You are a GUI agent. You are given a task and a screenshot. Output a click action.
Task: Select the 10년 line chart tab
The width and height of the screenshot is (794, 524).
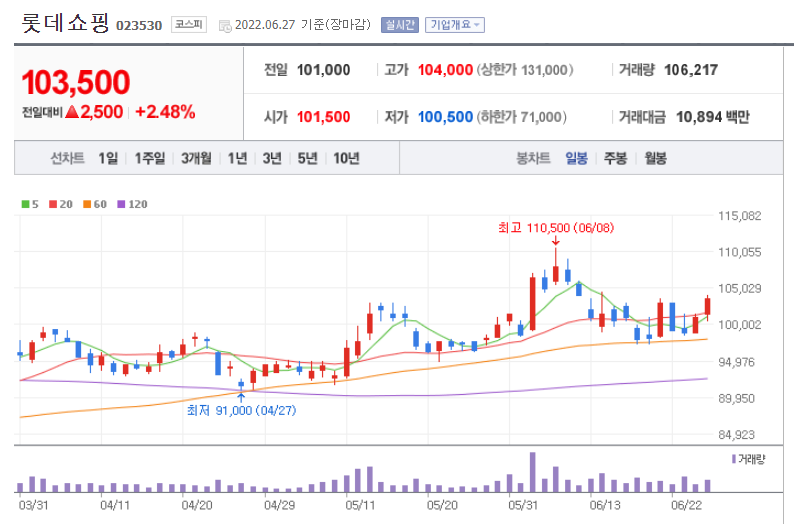click(x=346, y=158)
